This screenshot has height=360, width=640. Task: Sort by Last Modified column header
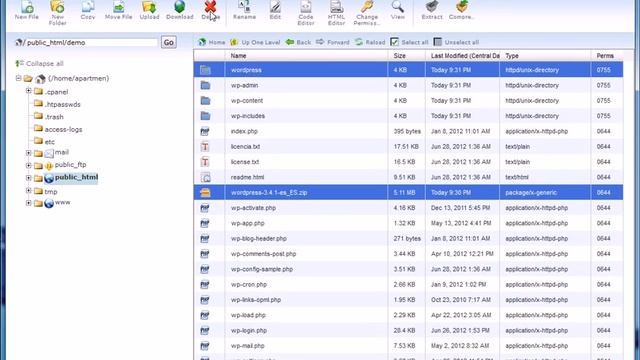coord(462,56)
